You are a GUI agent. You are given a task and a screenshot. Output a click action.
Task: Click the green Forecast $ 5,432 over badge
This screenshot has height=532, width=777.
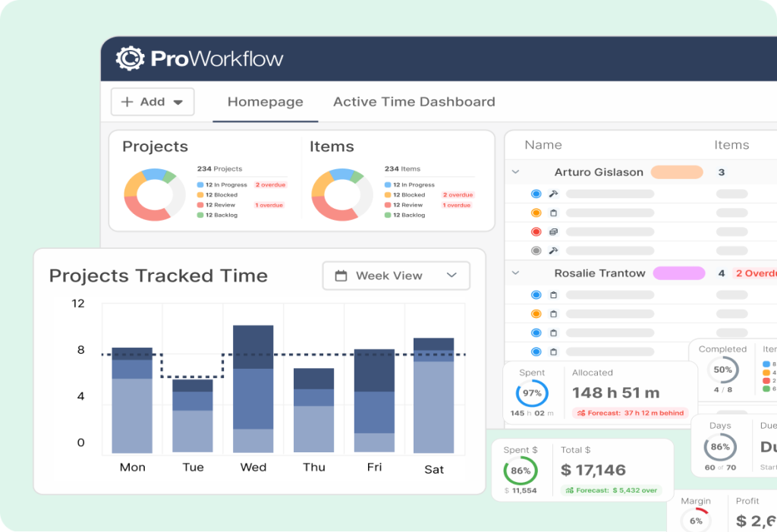click(611, 490)
